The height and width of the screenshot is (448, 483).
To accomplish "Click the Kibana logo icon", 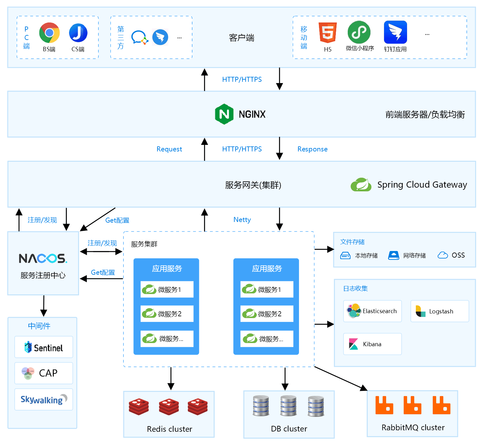I will click(353, 344).
